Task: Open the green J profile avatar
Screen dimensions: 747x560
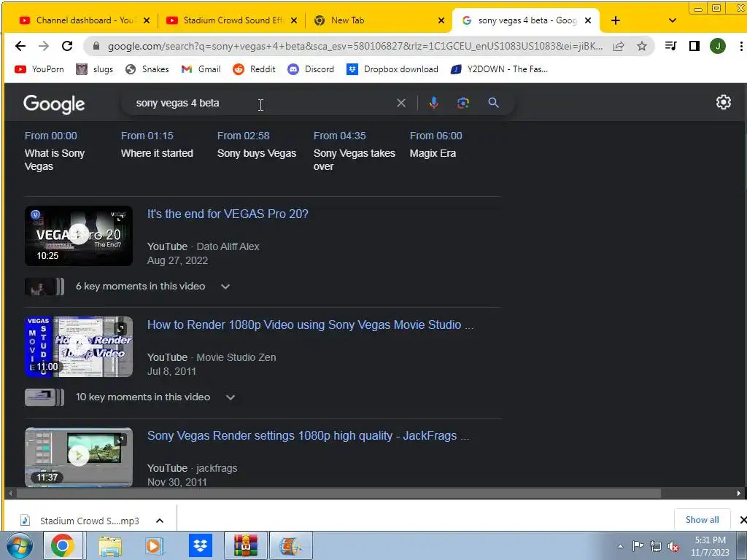Action: click(718, 46)
